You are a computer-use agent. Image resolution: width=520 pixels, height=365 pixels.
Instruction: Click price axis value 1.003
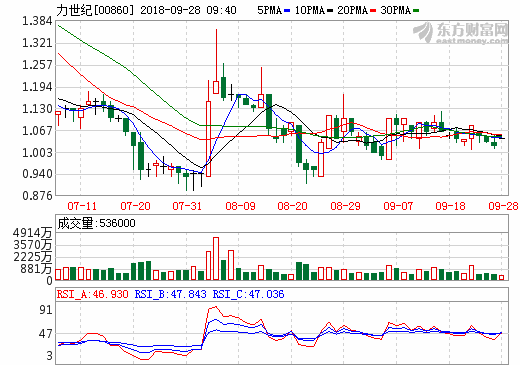point(37,152)
